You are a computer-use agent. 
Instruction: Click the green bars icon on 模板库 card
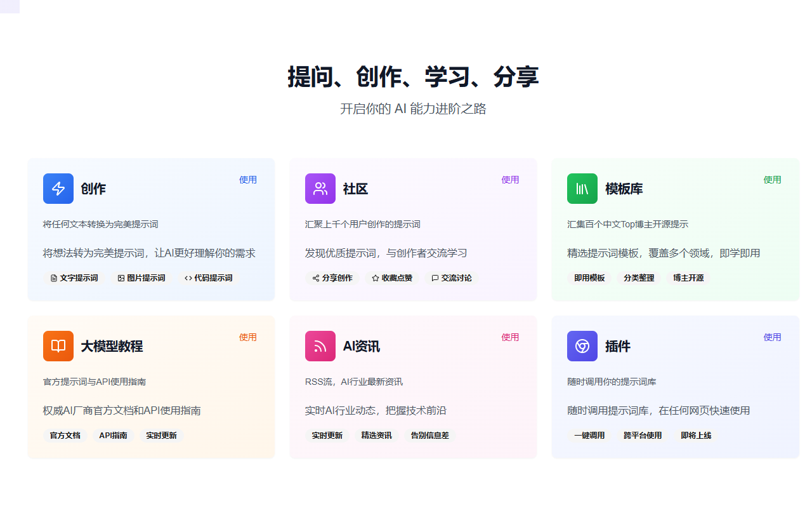pyautogui.click(x=582, y=188)
